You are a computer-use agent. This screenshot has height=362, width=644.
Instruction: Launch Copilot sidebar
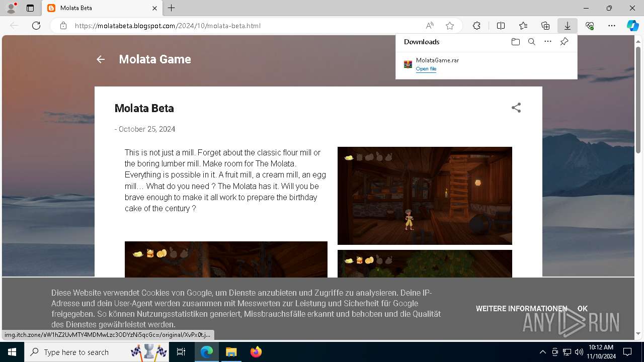pyautogui.click(x=632, y=26)
